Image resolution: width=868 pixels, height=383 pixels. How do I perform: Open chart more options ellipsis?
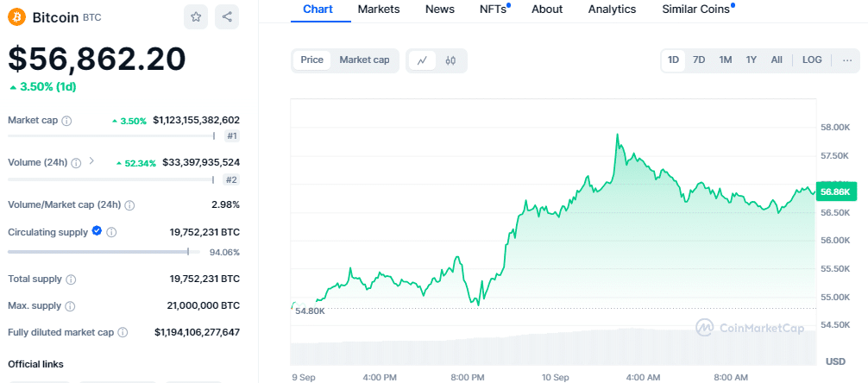pos(847,60)
